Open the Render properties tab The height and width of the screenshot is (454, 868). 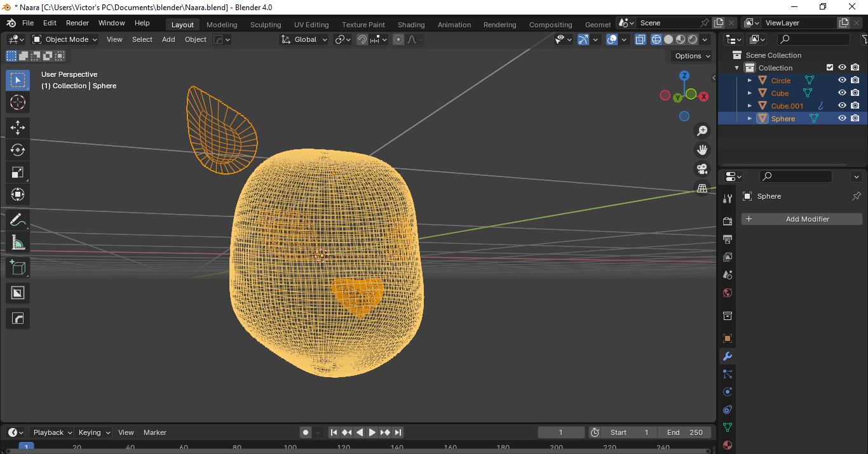728,222
